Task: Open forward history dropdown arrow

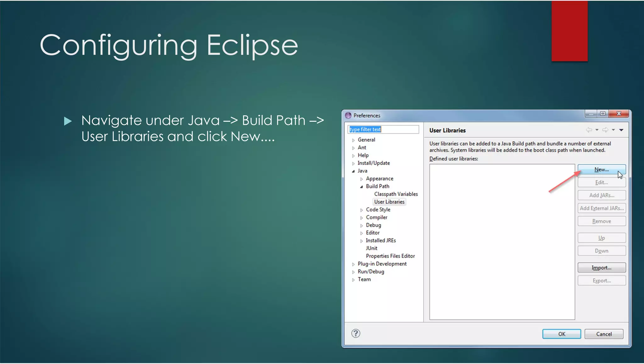Action: pos(613,130)
